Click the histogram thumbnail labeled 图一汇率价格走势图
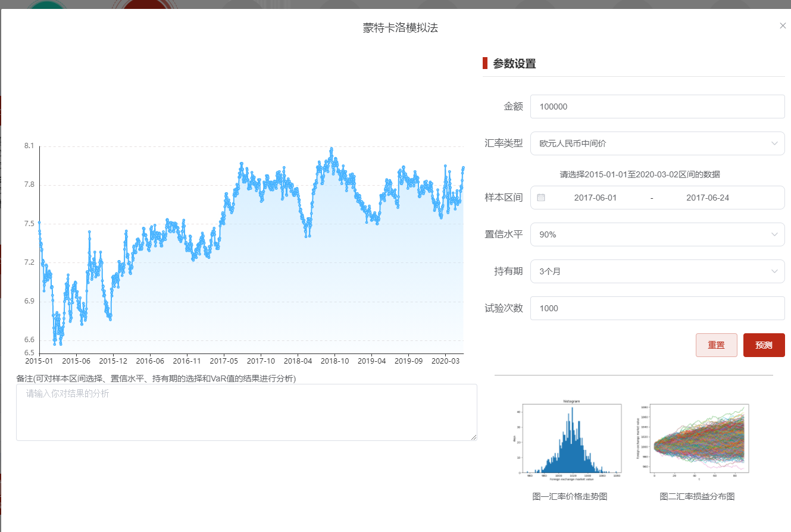 pyautogui.click(x=570, y=439)
